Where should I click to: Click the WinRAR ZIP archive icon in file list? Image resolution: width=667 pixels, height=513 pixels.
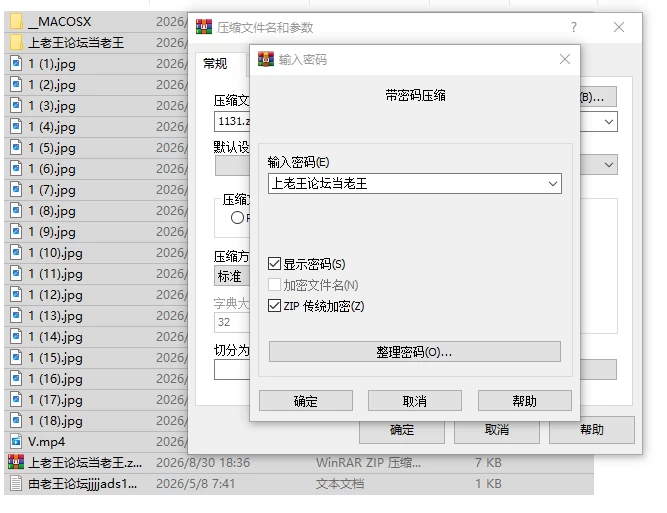[x=16, y=462]
